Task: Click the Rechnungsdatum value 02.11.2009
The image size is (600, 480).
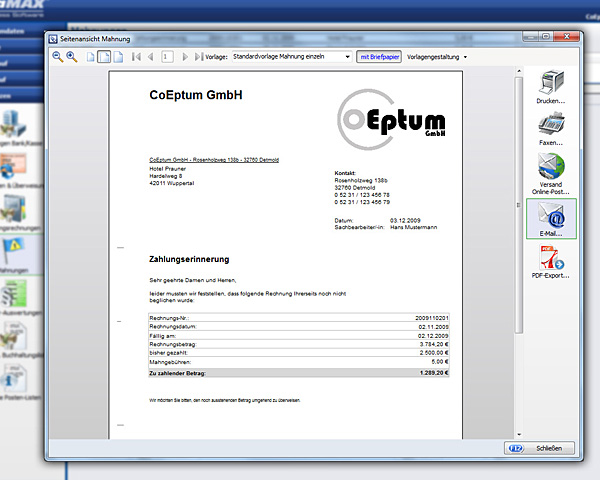Action: (433, 327)
